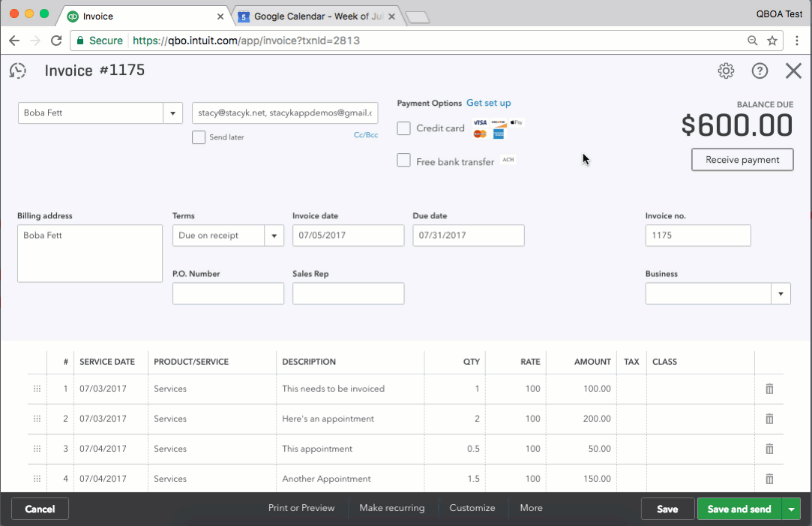Click the Save button
Viewport: 812px width, 526px height.
click(667, 509)
